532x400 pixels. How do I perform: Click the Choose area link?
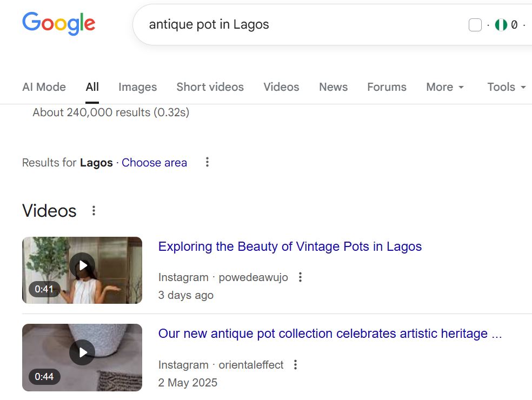coord(154,163)
